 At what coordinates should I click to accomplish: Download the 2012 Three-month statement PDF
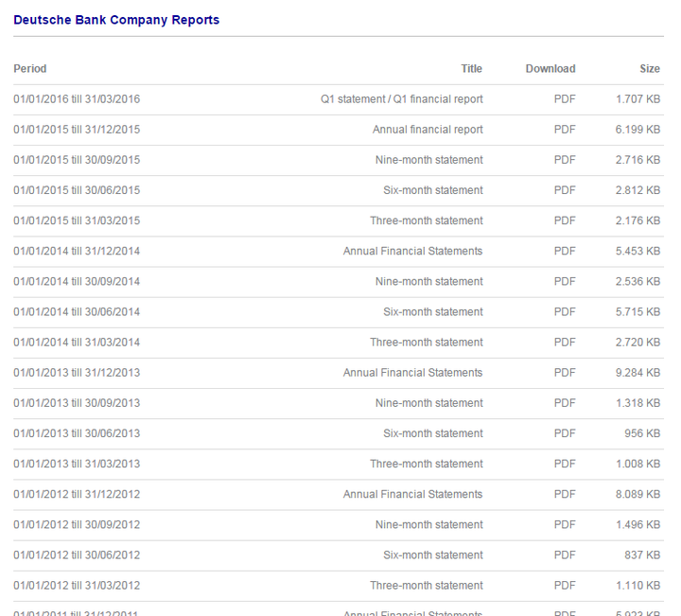tap(565, 585)
